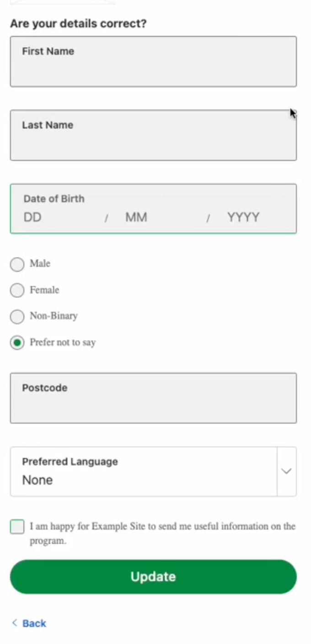
Task: Click the left chevron beside Back
Action: click(15, 623)
